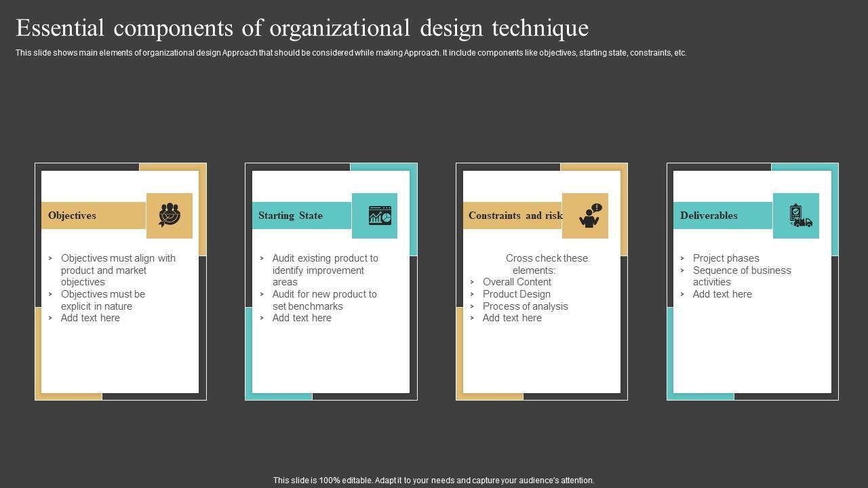
Task: Select 'Cross check these elements' text
Action: [x=547, y=264]
